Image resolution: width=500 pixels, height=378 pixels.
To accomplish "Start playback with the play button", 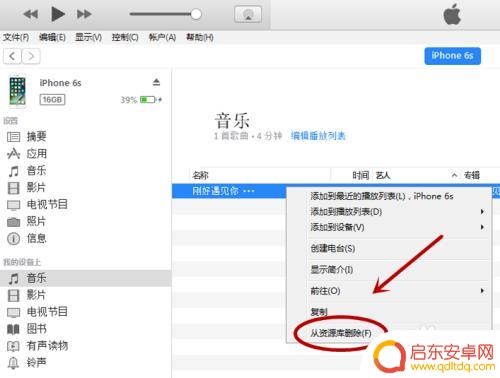I will (x=58, y=14).
